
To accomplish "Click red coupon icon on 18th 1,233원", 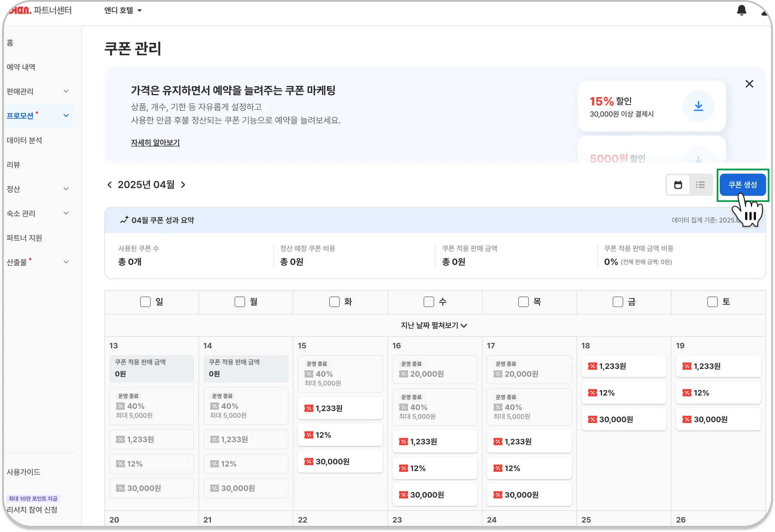I will (592, 366).
